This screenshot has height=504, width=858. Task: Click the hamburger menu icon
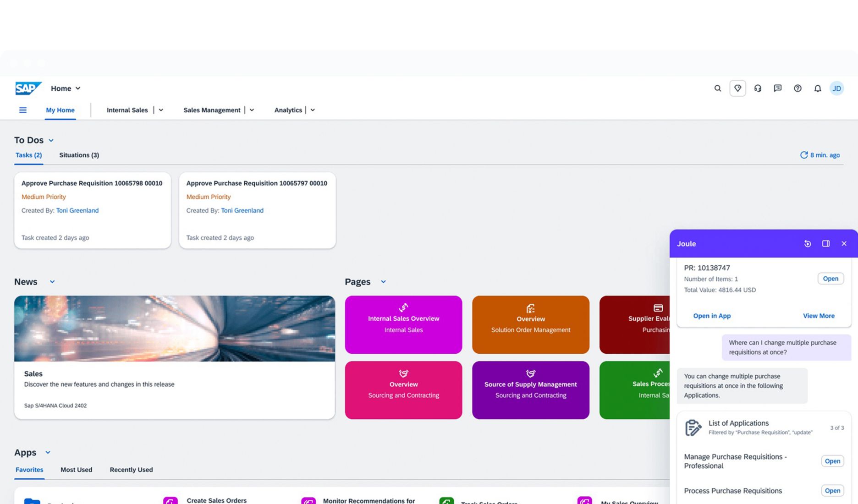point(22,110)
